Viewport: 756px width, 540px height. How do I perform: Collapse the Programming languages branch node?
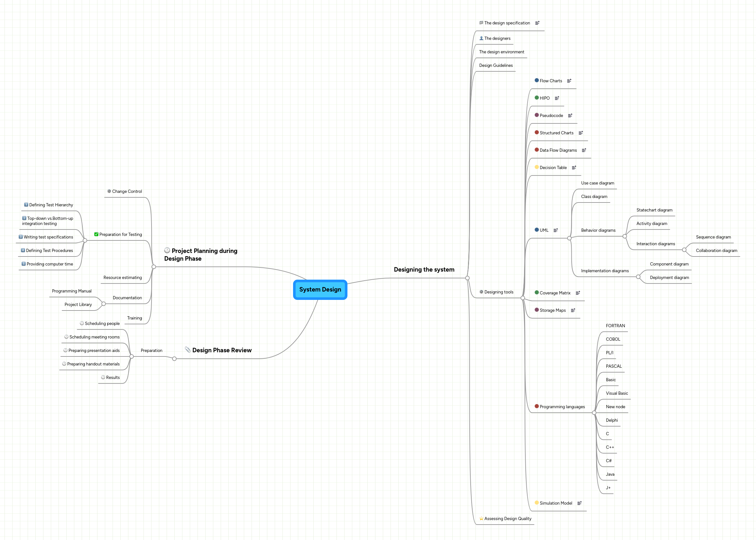[x=594, y=412]
